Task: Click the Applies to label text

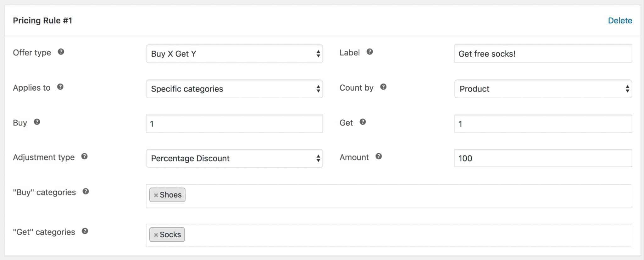Action: pos(31,88)
